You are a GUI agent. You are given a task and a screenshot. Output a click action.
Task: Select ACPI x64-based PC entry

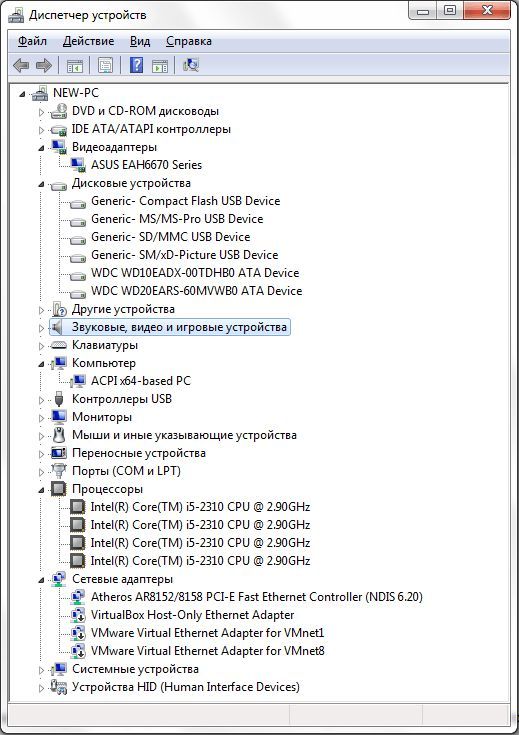pos(141,381)
